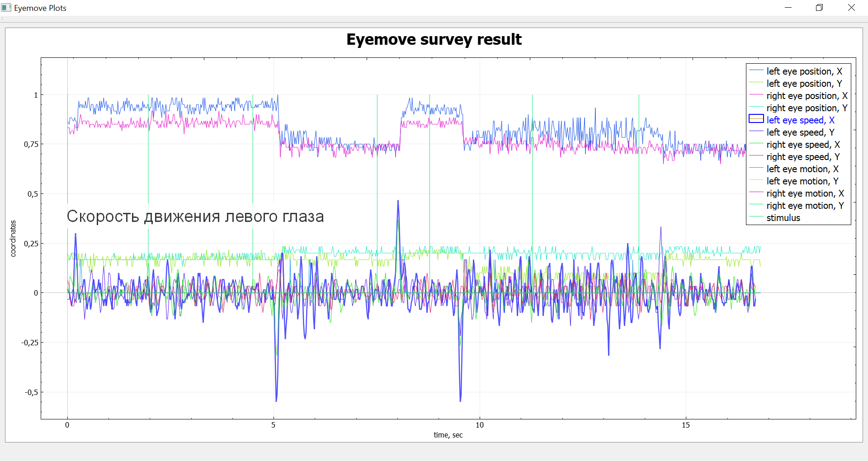Open the Eyemove Plots window icon menu
The image size is (868, 461).
point(6,8)
